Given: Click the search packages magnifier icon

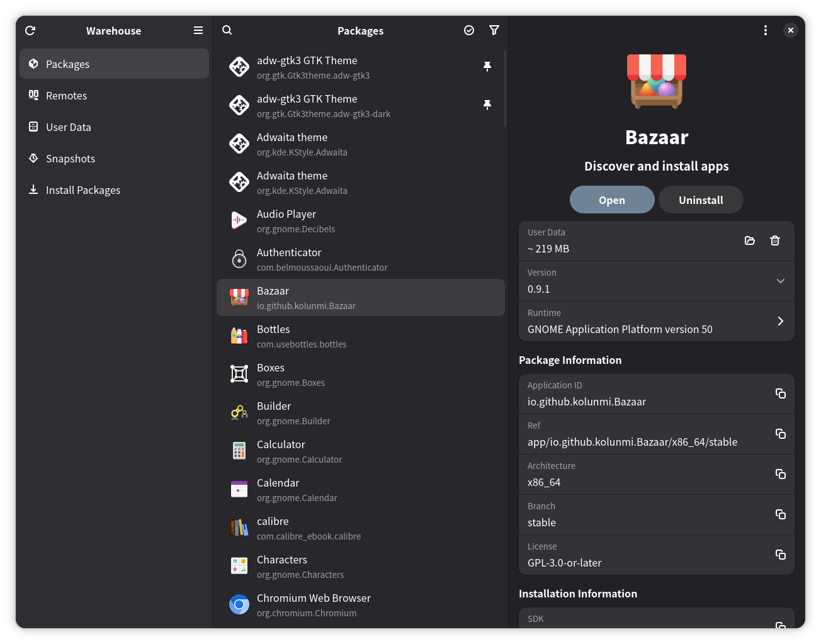Looking at the screenshot, I should [227, 30].
